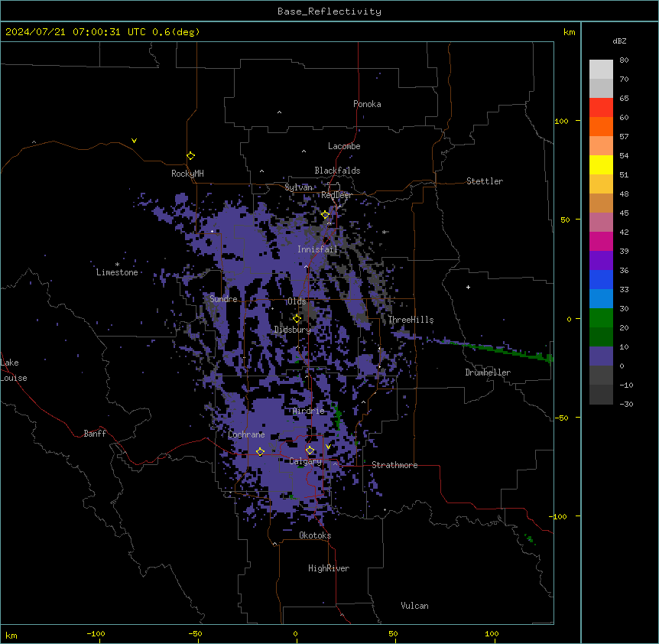This screenshot has height=644, width=659.
Task: Click the Limestone label
Action: [x=117, y=272]
